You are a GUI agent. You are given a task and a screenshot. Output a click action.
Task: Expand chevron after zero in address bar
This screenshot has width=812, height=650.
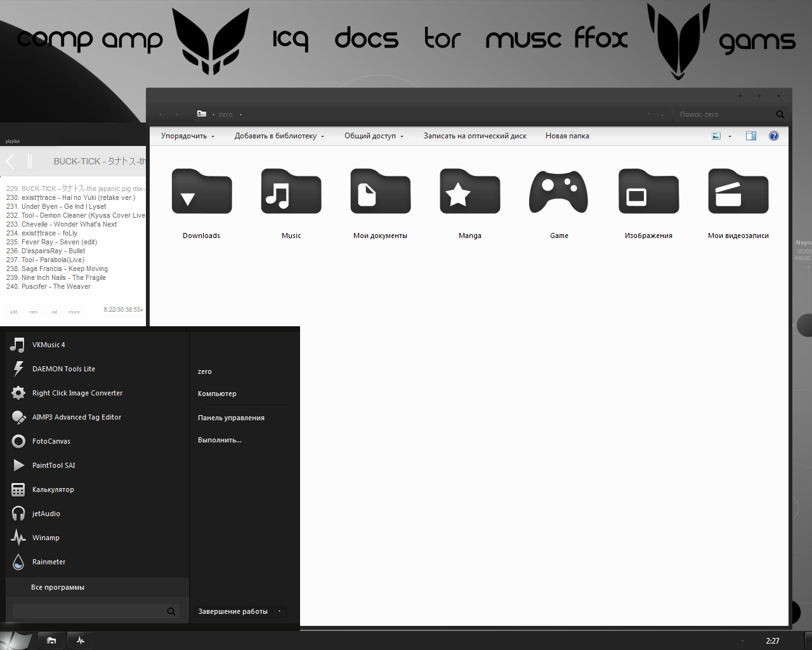[x=241, y=114]
